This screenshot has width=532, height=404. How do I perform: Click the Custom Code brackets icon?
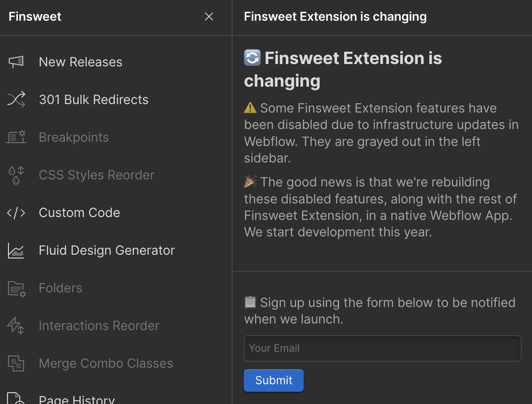point(16,212)
